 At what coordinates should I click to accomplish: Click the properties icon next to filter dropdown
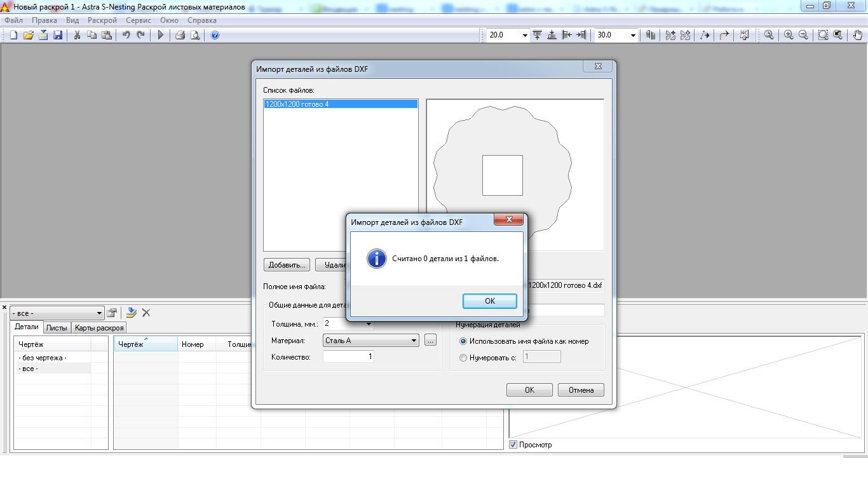112,313
